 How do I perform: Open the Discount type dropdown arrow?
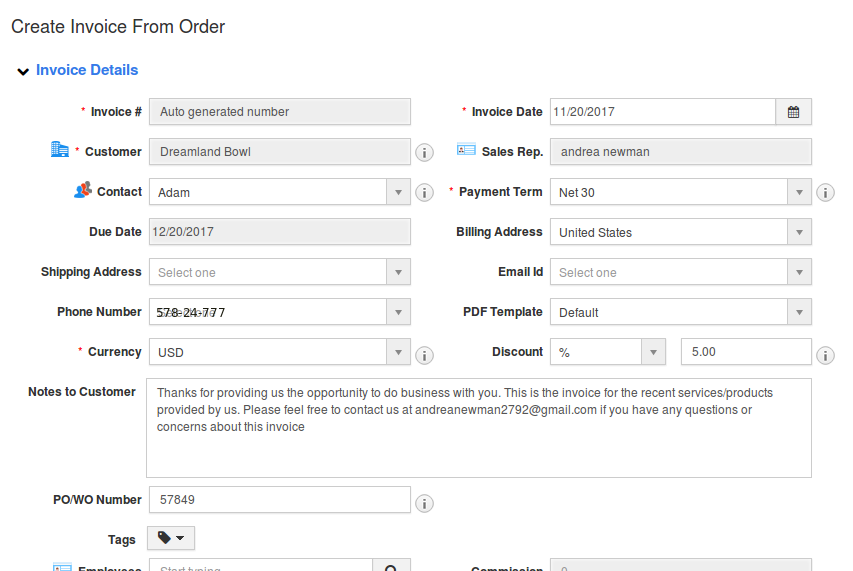653,352
